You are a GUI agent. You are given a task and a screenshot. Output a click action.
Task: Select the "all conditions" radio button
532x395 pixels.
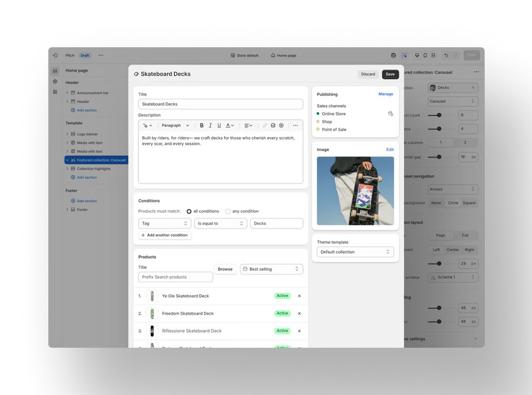(189, 211)
